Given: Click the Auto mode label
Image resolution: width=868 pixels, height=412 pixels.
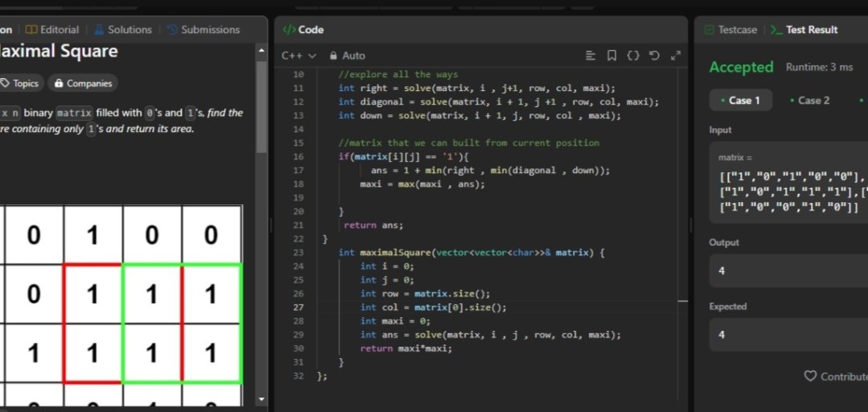Looking at the screenshot, I should (353, 56).
